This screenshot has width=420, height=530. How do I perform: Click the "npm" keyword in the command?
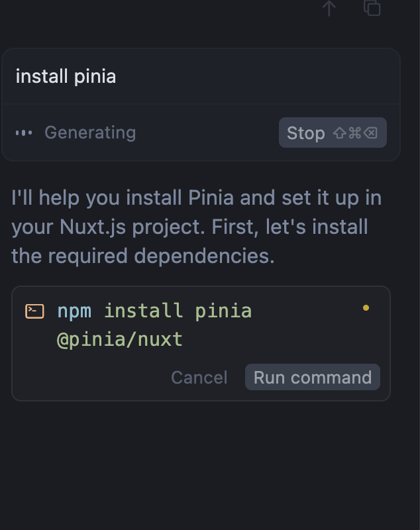pos(74,311)
